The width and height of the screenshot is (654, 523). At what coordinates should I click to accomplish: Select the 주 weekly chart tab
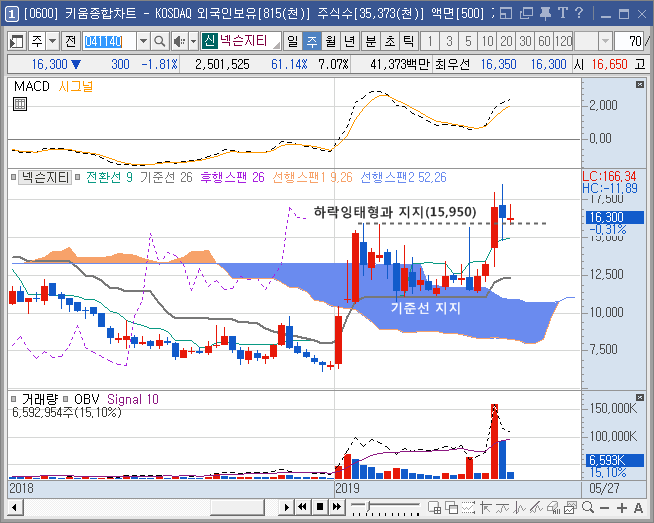[312, 41]
